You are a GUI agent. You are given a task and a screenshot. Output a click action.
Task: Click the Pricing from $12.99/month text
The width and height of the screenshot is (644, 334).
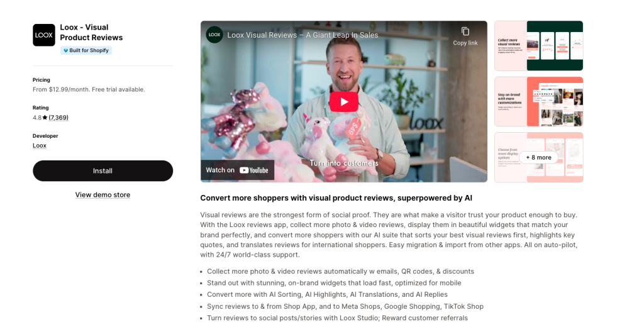[89, 89]
